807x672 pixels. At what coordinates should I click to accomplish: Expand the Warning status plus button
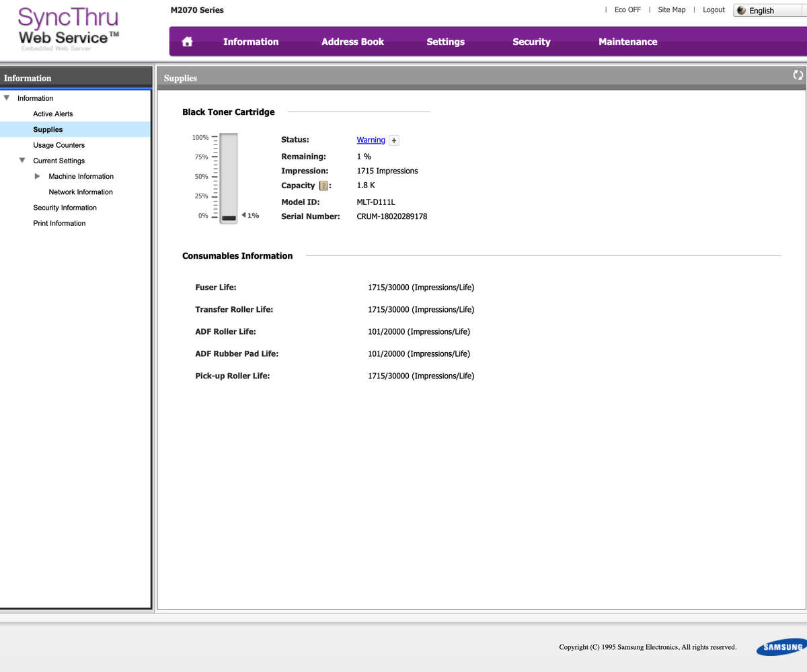click(x=394, y=140)
